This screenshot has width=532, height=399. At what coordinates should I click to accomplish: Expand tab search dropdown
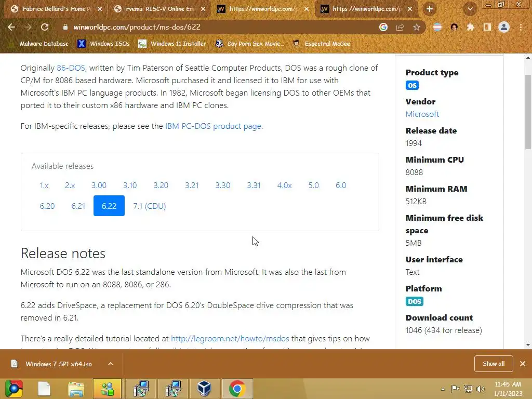point(470,9)
